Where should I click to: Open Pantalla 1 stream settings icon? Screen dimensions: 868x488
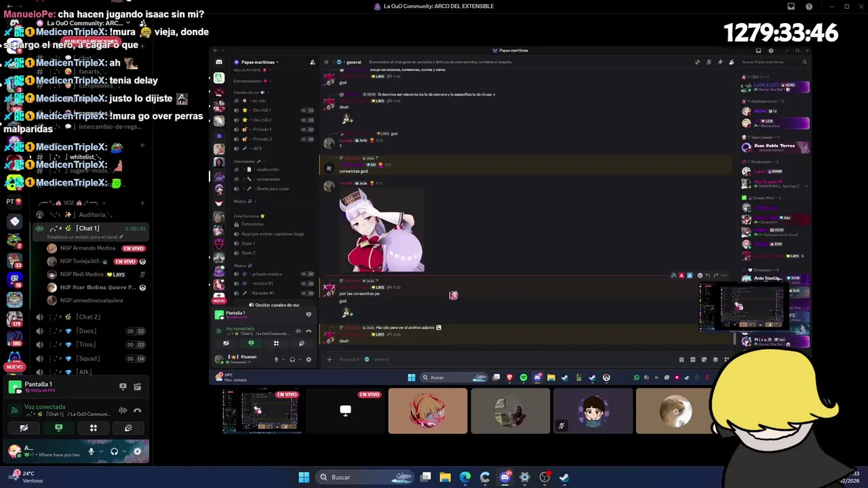click(x=137, y=386)
